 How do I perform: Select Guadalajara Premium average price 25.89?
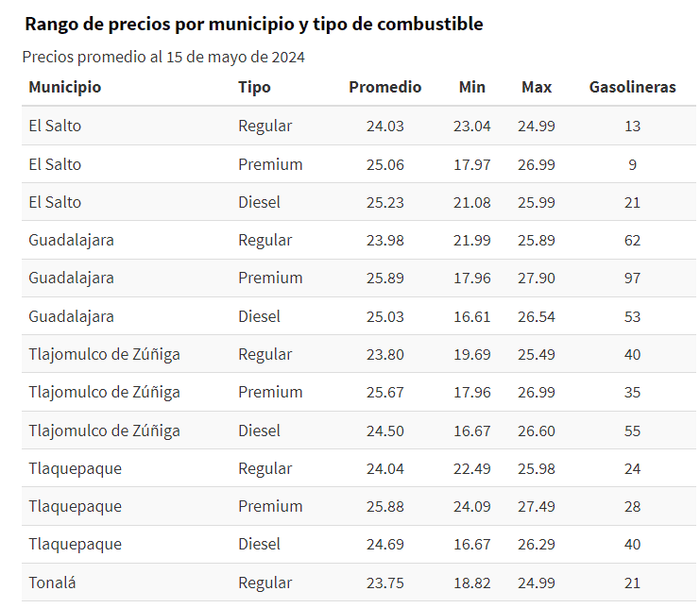click(x=384, y=278)
